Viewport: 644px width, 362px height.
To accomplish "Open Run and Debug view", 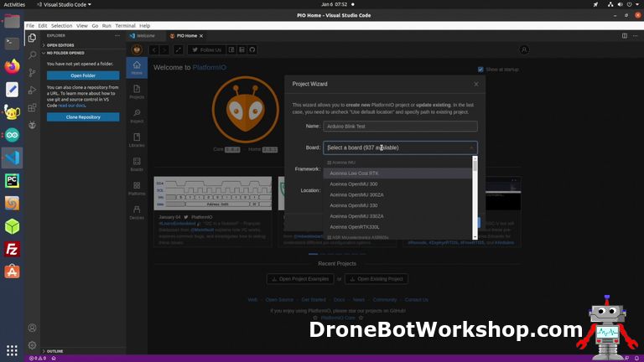I will pos(32,90).
